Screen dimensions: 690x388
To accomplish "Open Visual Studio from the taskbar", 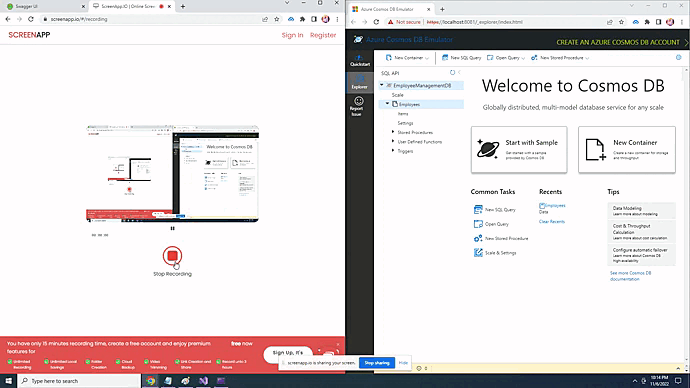I will click(x=203, y=381).
